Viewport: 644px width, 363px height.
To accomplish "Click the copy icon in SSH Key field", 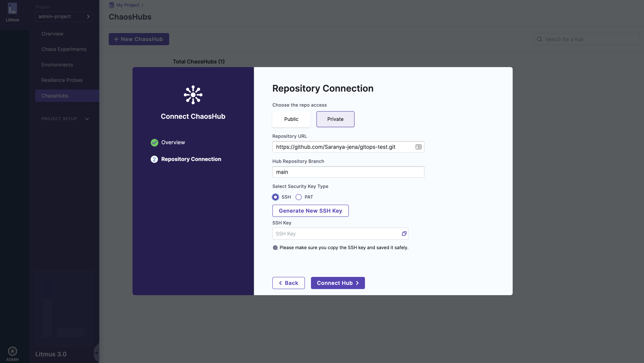I will pos(404,234).
